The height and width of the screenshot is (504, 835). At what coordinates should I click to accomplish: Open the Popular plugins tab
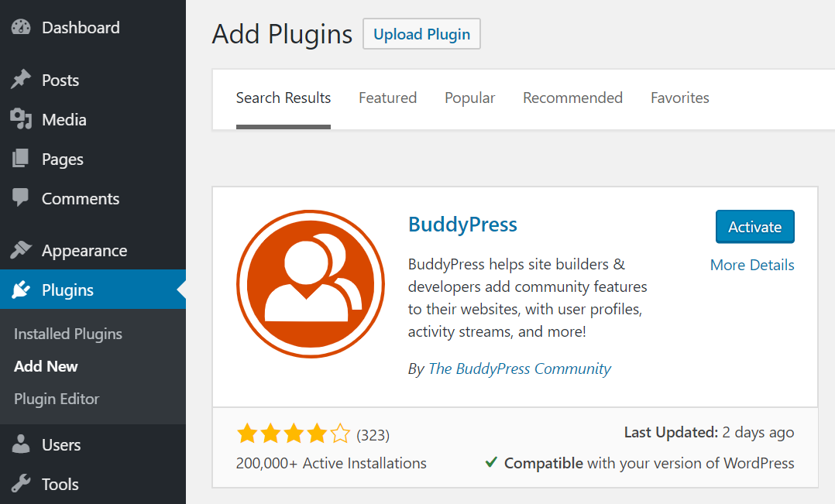point(469,98)
